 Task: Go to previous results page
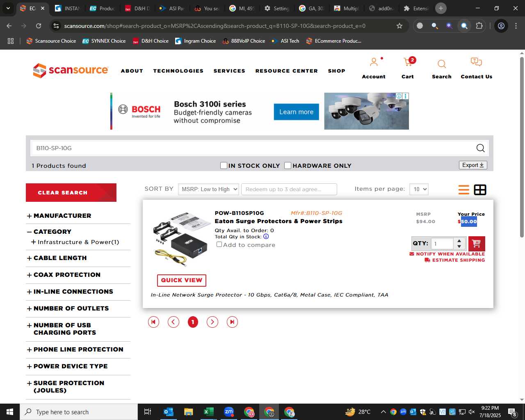[x=173, y=322]
